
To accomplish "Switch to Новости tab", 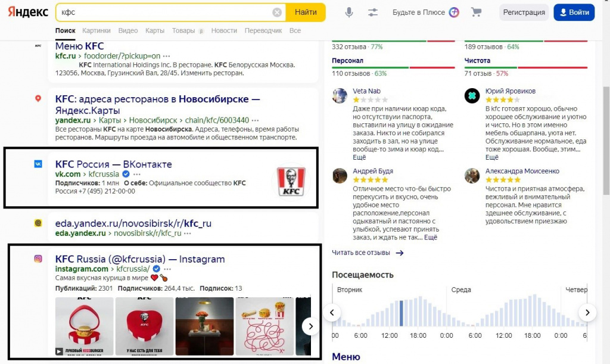I will click(224, 30).
